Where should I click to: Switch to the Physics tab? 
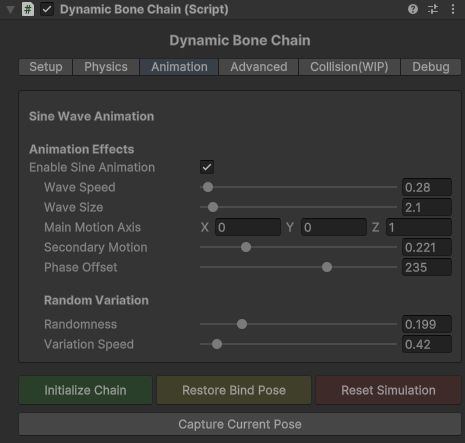tap(106, 67)
